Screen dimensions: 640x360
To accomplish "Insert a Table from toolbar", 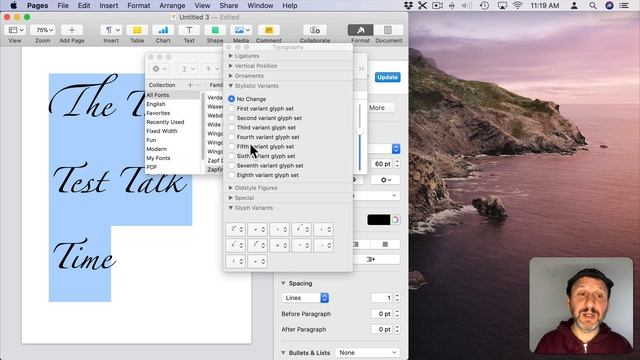I will pyautogui.click(x=137, y=30).
